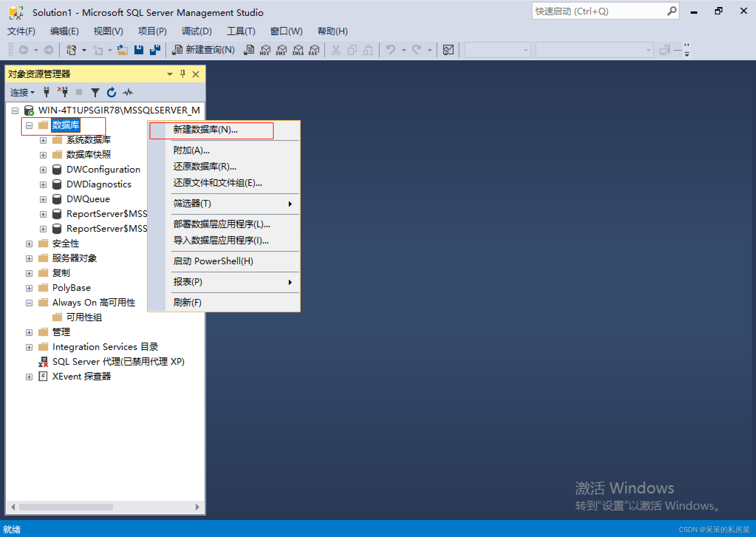Open the 文件(F) menu
The image size is (756, 537).
tap(21, 31)
